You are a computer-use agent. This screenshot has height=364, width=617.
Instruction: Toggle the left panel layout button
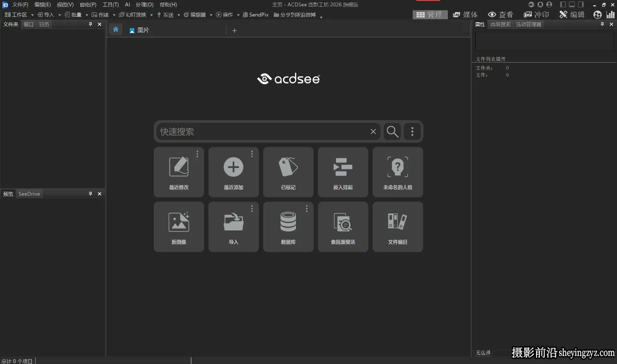pos(563,5)
